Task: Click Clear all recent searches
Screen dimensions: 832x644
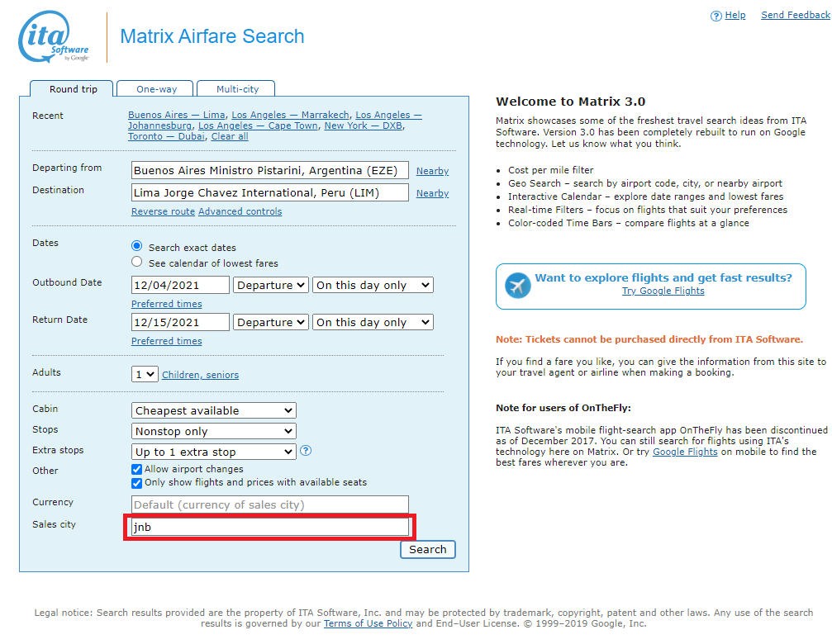Action: (x=230, y=136)
